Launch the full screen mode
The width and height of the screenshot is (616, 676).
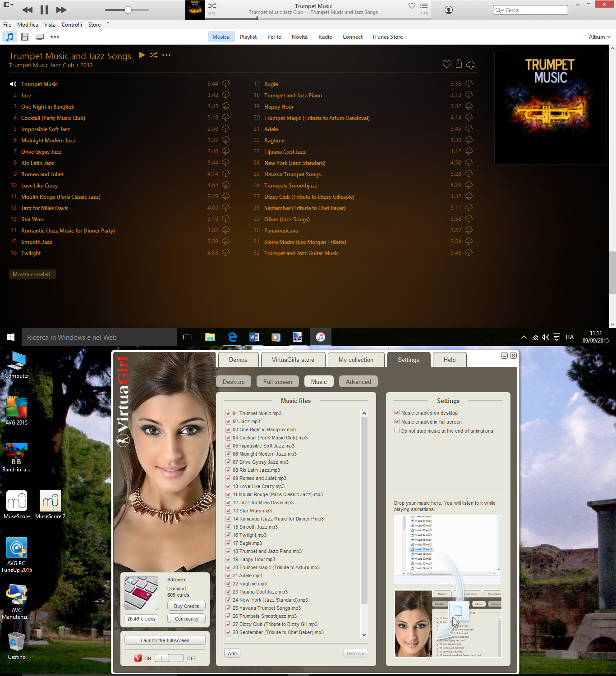165,640
